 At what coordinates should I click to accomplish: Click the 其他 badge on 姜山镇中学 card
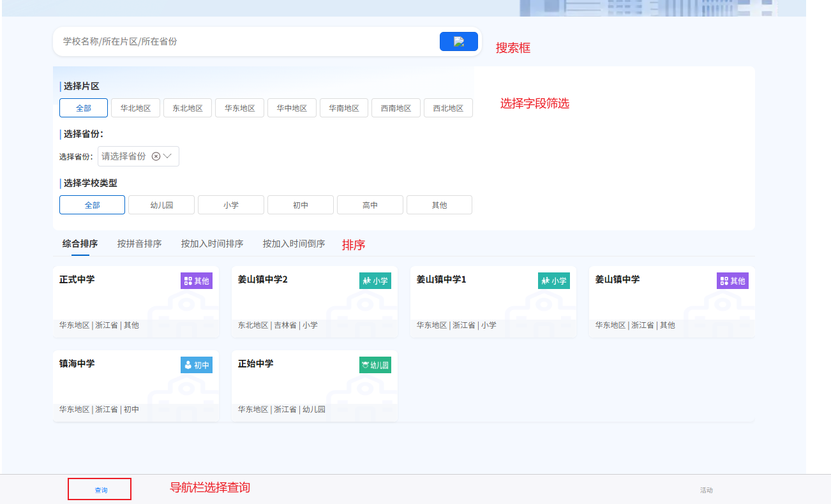click(732, 281)
